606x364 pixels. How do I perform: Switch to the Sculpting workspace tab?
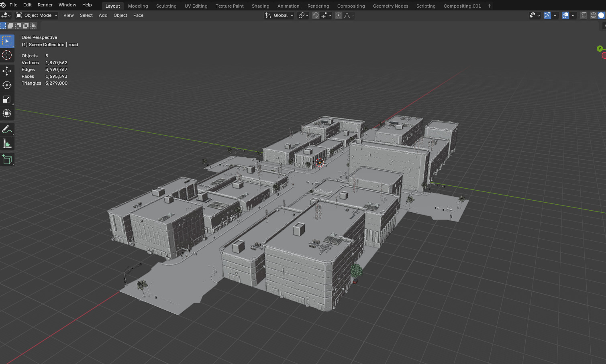tap(166, 6)
